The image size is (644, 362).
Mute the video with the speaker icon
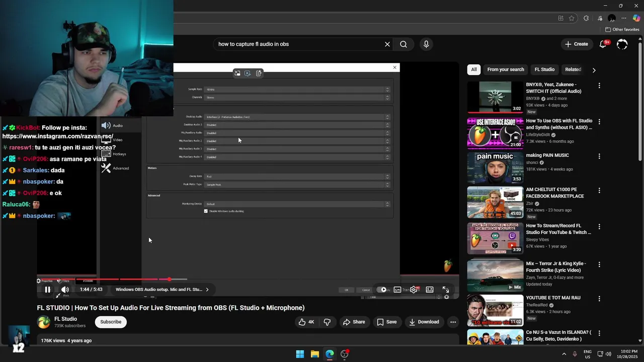[x=65, y=290]
